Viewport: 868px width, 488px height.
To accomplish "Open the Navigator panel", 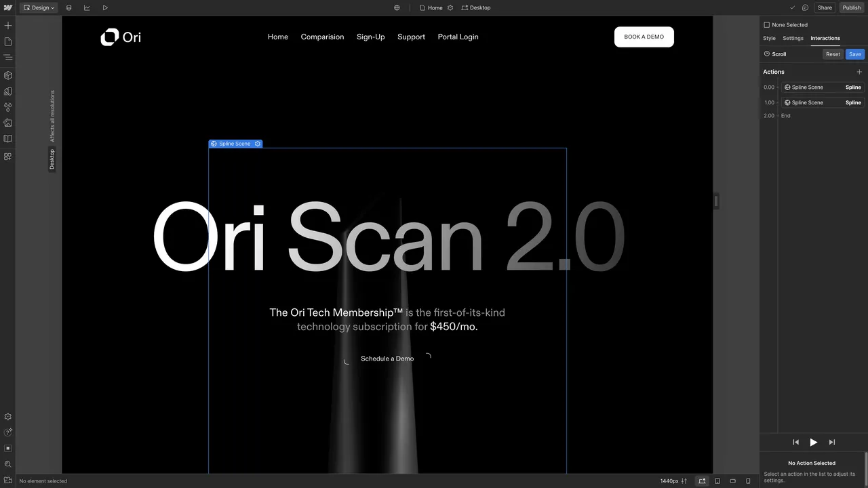I will 8,58.
